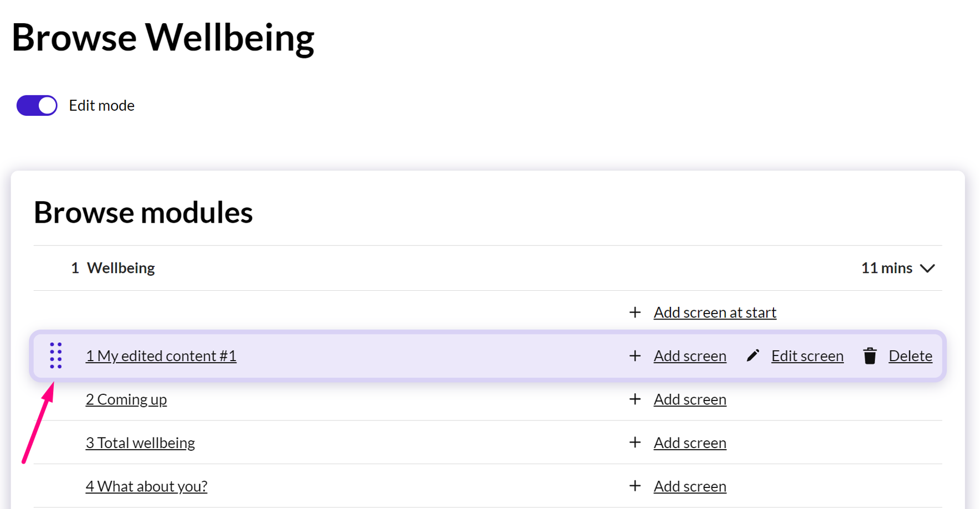Open the My edited content #1 screen
Viewport: 980px width, 509px height.
point(161,356)
